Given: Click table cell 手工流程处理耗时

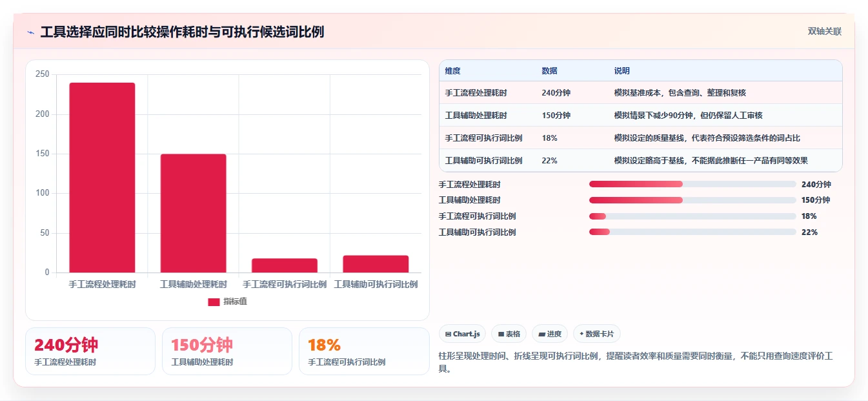Looking at the screenshot, I should (x=476, y=93).
